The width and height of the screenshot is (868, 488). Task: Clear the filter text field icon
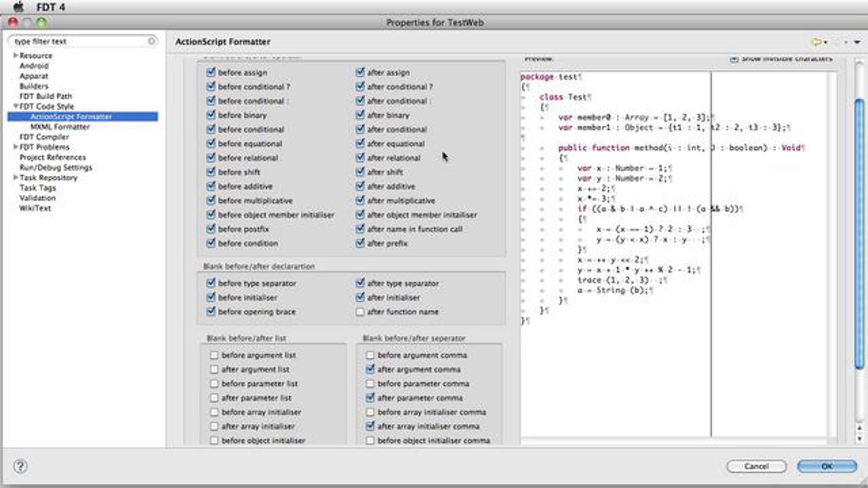pyautogui.click(x=152, y=41)
